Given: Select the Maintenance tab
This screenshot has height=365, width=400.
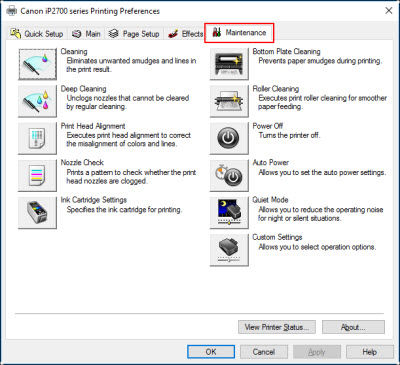Looking at the screenshot, I should point(239,33).
